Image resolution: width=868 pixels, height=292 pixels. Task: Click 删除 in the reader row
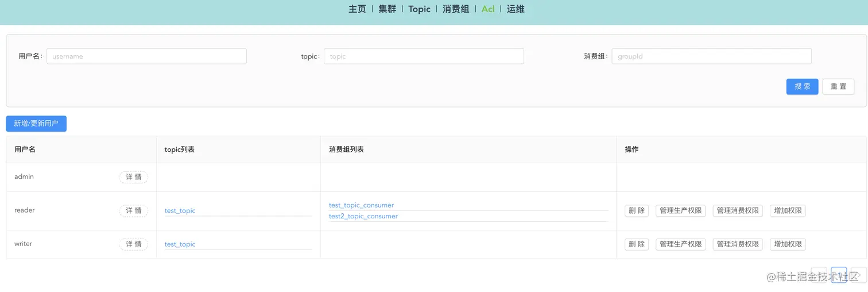pyautogui.click(x=637, y=211)
